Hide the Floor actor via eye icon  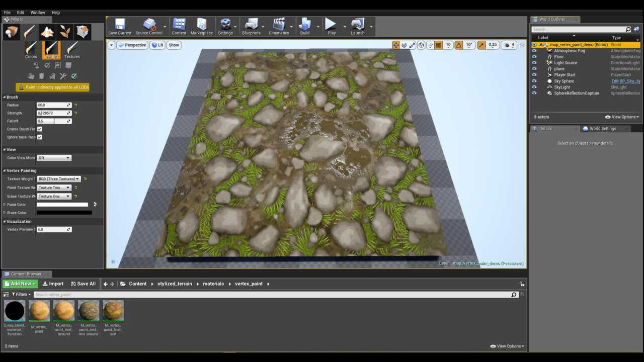[x=534, y=57]
